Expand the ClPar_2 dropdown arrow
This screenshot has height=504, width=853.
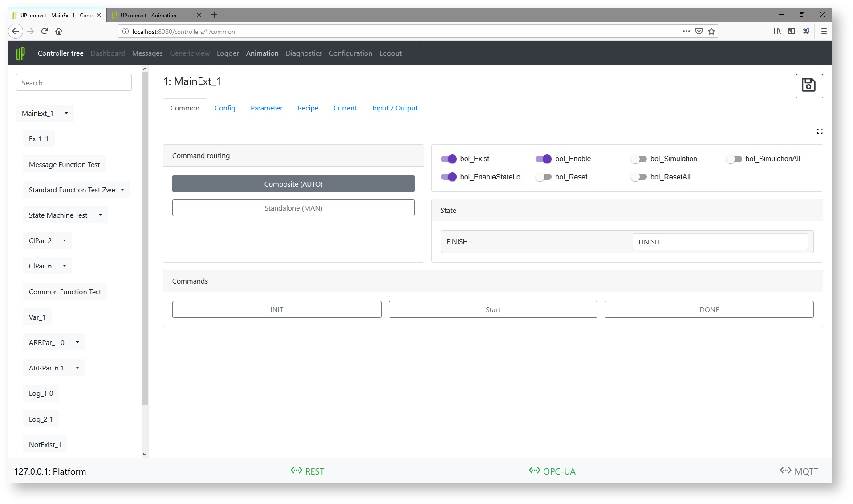click(65, 241)
